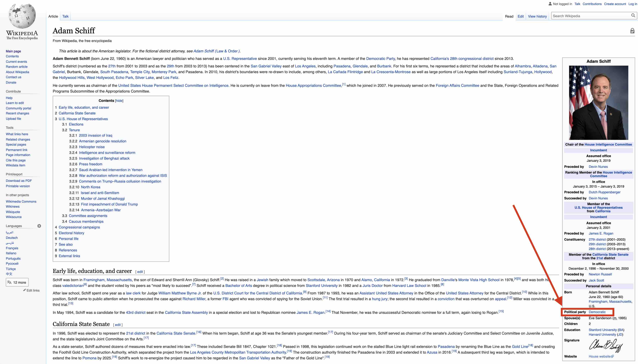Edit the Early life, education, and career section
The width and height of the screenshot is (638, 364).
tap(140, 271)
